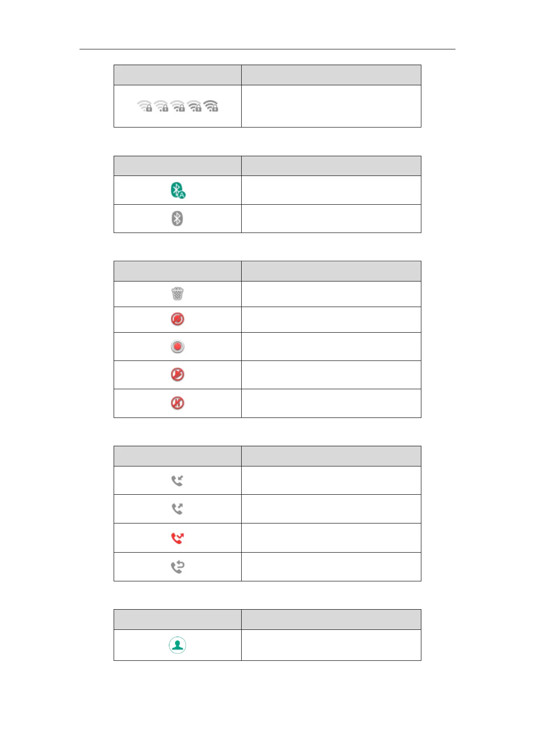Click the received call phone icon
This screenshot has height=756, width=535.
pos(177,481)
